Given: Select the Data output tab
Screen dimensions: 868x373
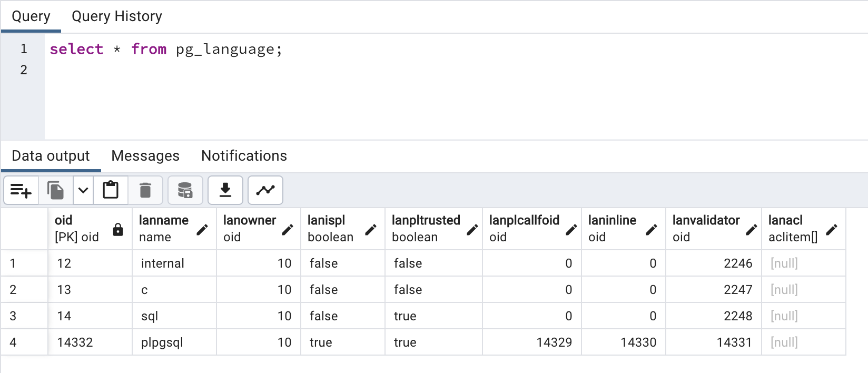Looking at the screenshot, I should pos(51,156).
